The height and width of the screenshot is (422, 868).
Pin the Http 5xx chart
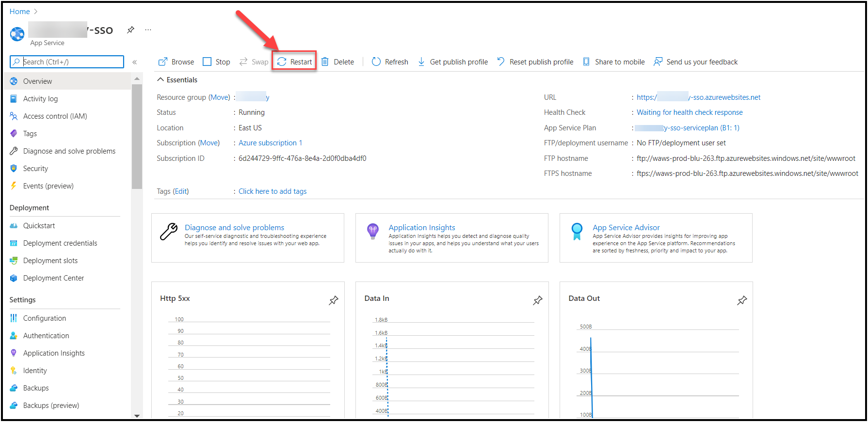(x=334, y=300)
